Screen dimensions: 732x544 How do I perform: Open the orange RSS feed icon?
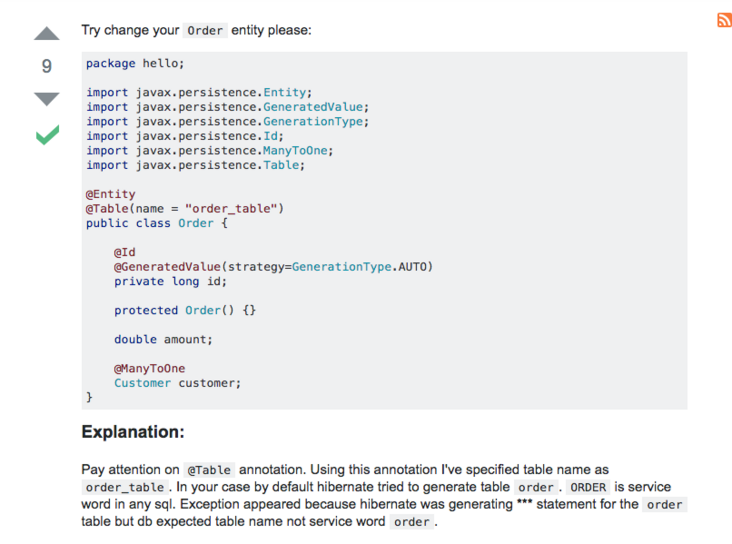(724, 21)
